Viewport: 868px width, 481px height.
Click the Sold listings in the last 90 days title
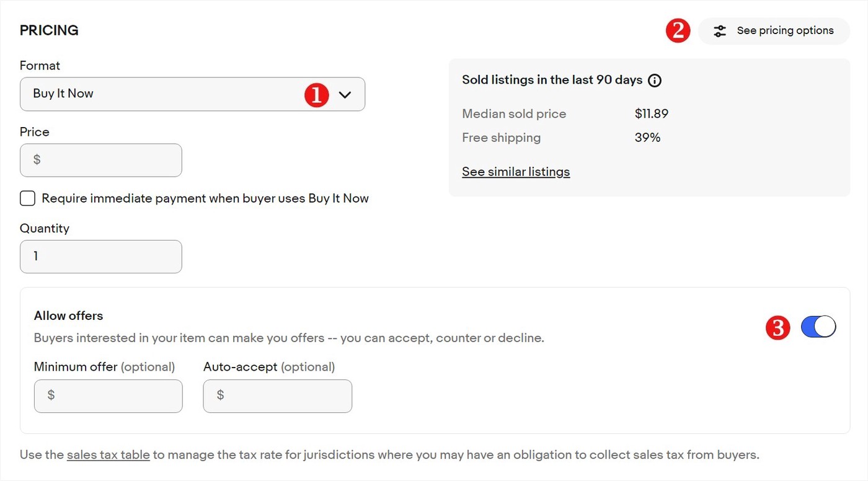point(552,80)
